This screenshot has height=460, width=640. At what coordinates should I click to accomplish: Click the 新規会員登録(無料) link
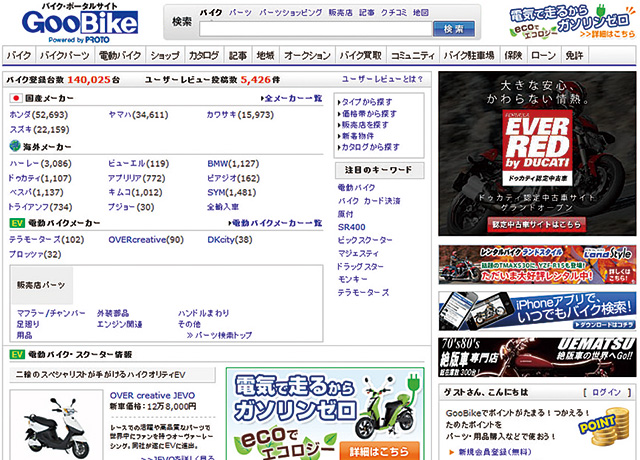coord(495,452)
